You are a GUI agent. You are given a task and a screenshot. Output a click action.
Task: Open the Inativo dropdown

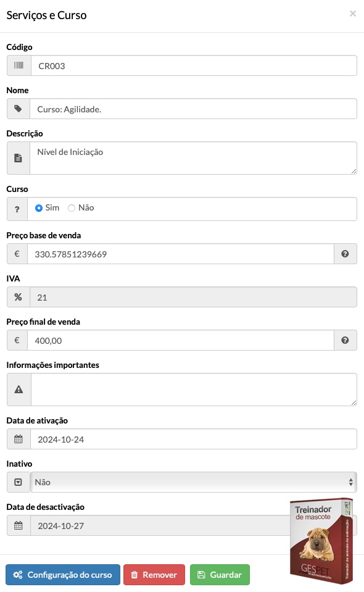193,482
